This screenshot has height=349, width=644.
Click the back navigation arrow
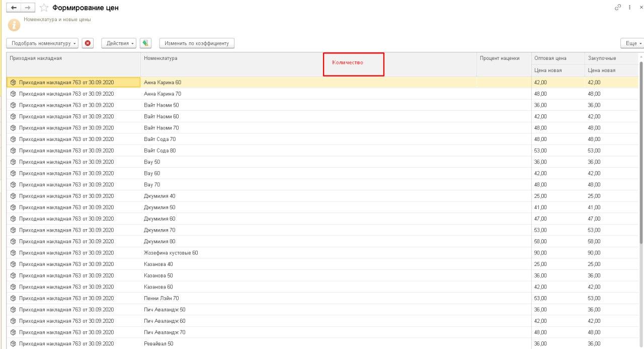click(x=14, y=8)
